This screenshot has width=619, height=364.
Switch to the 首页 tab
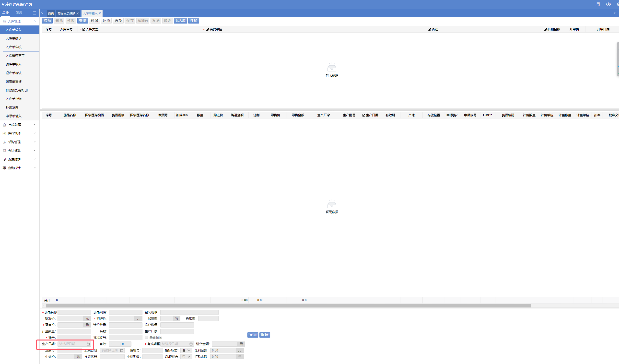(x=51, y=13)
